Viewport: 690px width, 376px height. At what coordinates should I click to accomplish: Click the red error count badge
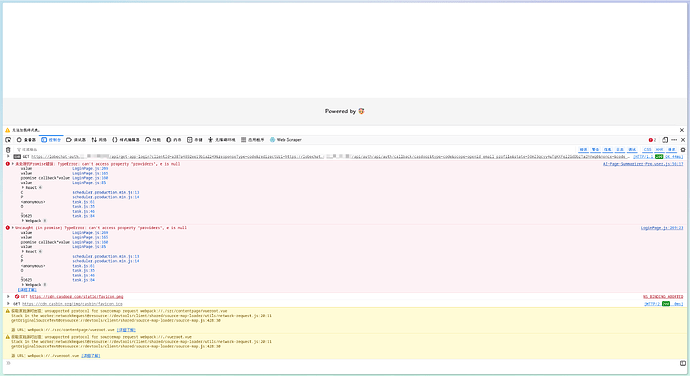click(652, 140)
